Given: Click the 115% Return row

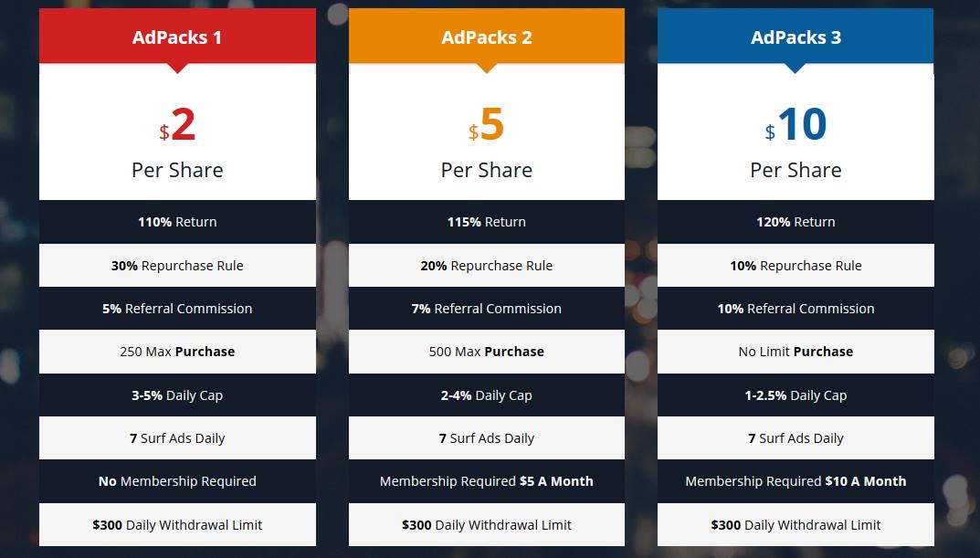Looking at the screenshot, I should (486, 222).
